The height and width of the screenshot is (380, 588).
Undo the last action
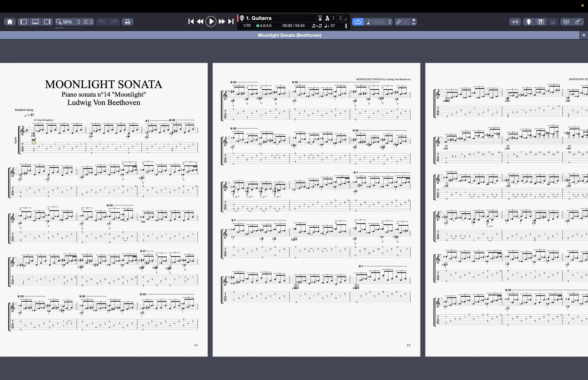[x=102, y=22]
